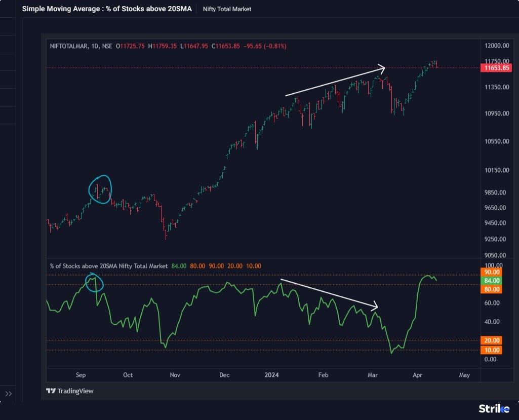Click the orange 80.00 level label

[x=492, y=290]
